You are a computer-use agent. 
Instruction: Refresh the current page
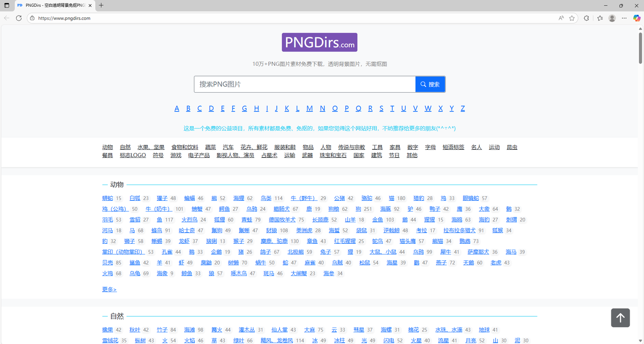[x=19, y=18]
